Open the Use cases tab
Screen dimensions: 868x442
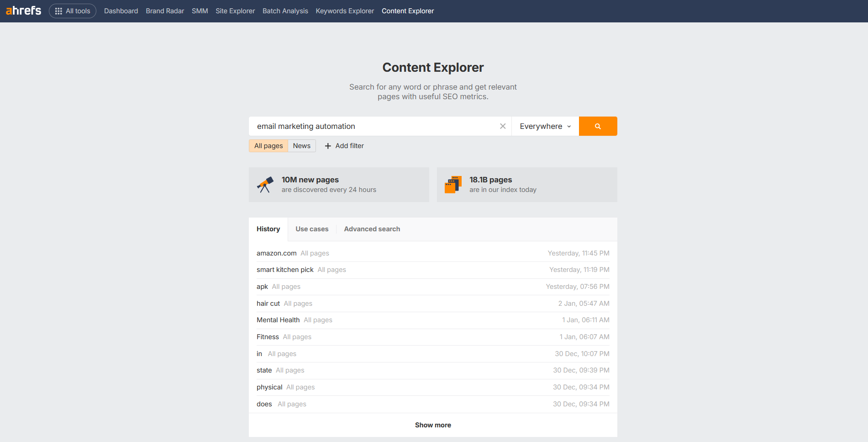(x=312, y=229)
